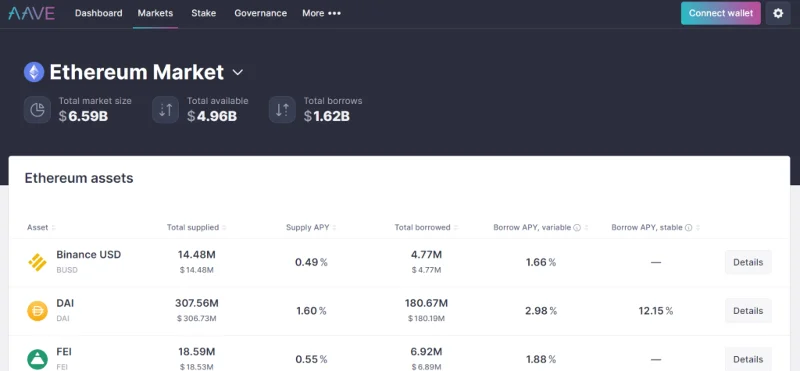Open Details for Binance USD

pyautogui.click(x=748, y=262)
